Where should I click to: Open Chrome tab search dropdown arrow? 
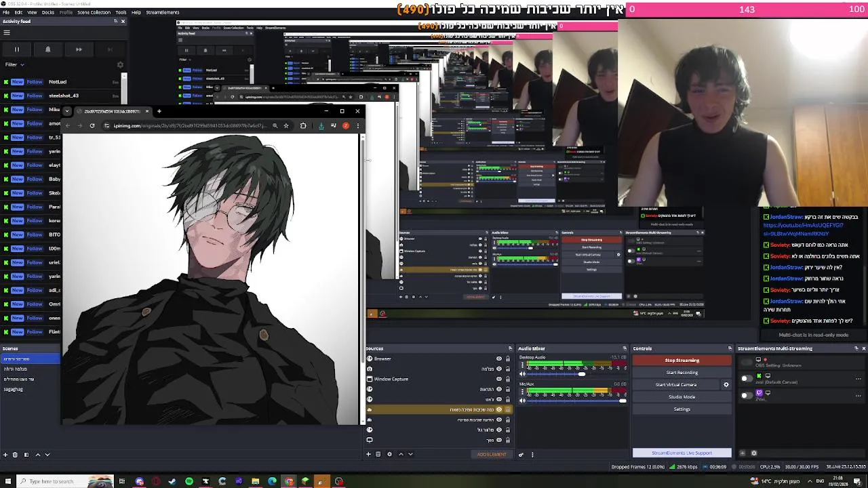click(66, 111)
